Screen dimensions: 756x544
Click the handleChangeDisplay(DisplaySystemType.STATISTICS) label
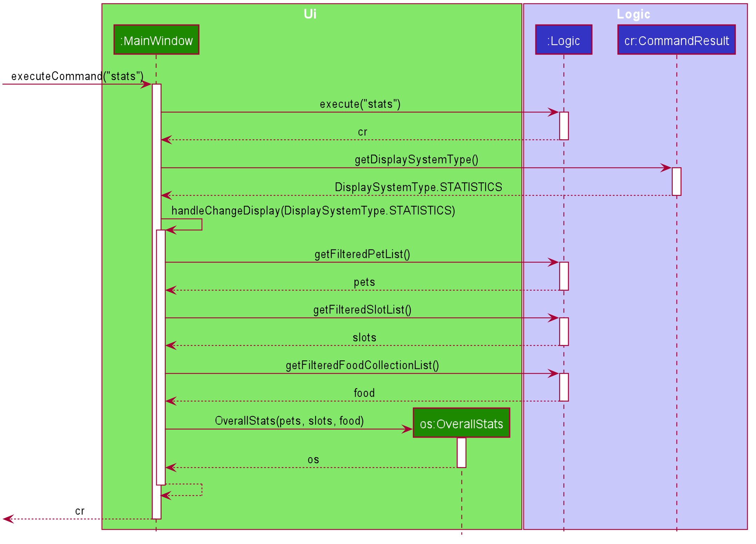(x=313, y=211)
